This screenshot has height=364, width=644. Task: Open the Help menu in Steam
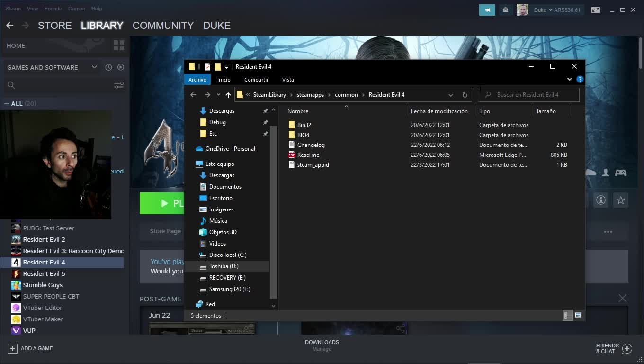97,9
